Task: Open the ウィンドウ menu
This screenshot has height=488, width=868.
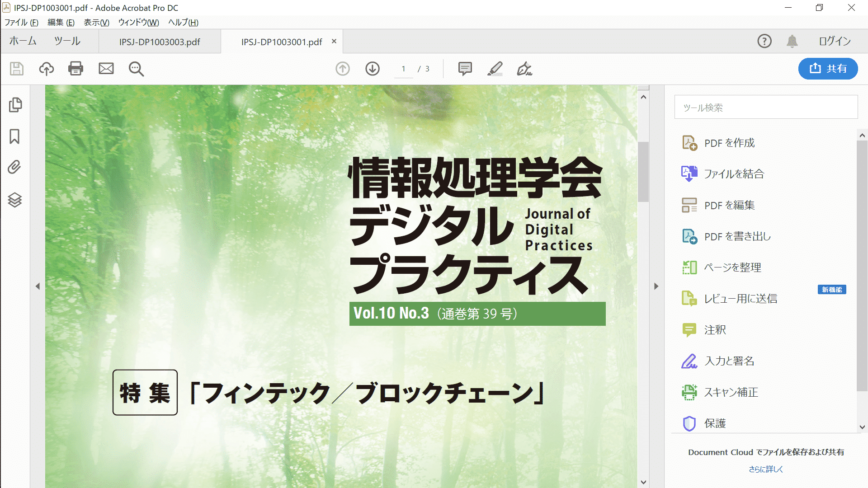Action: [138, 23]
